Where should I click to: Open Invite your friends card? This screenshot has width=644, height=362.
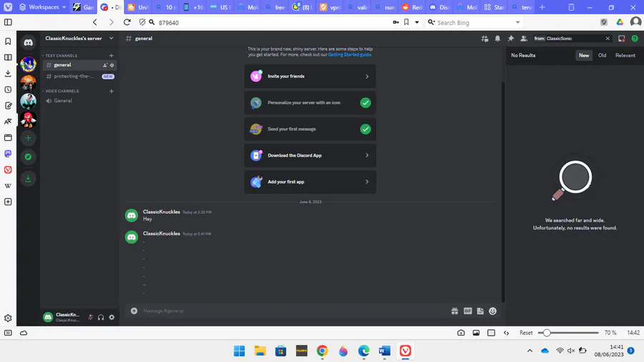click(310, 77)
